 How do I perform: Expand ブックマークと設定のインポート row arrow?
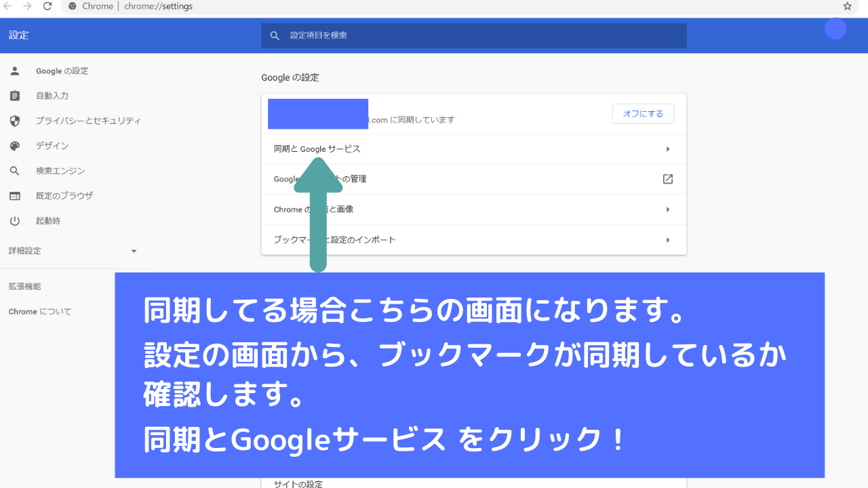pos(668,240)
